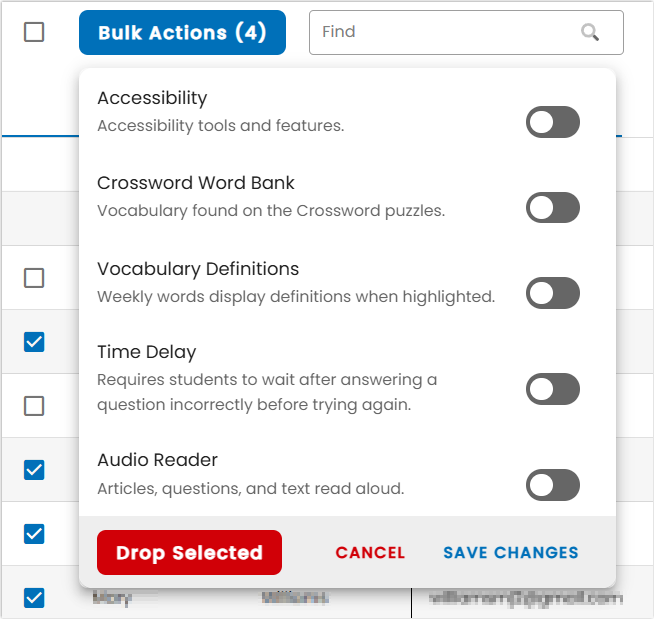Check the select-all checkbox in header
This screenshot has height=620, width=655.
coord(34,32)
